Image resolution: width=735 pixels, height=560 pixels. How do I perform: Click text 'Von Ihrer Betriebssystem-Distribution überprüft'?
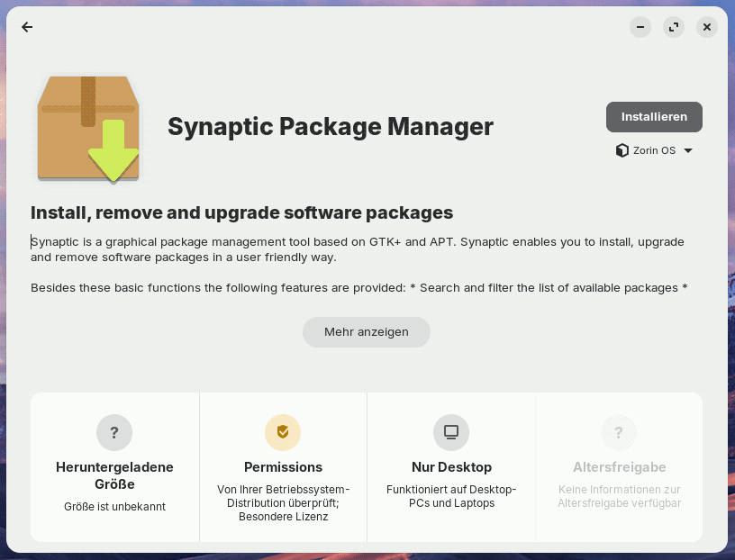point(283,496)
